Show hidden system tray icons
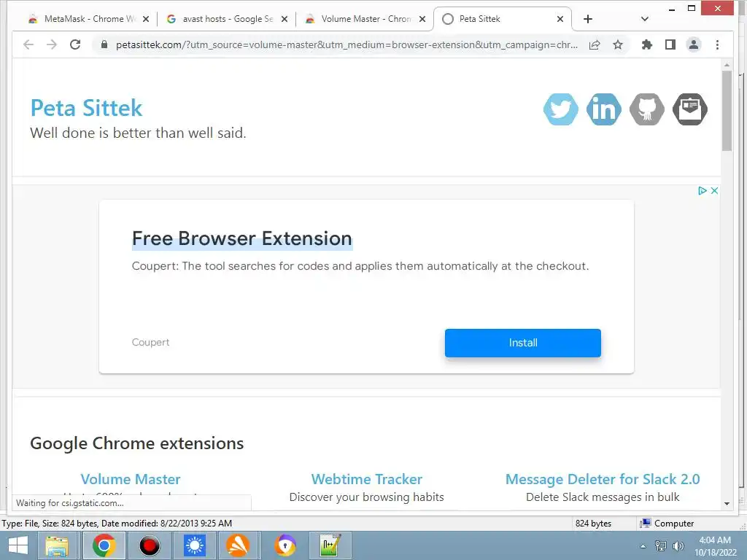 point(643,546)
